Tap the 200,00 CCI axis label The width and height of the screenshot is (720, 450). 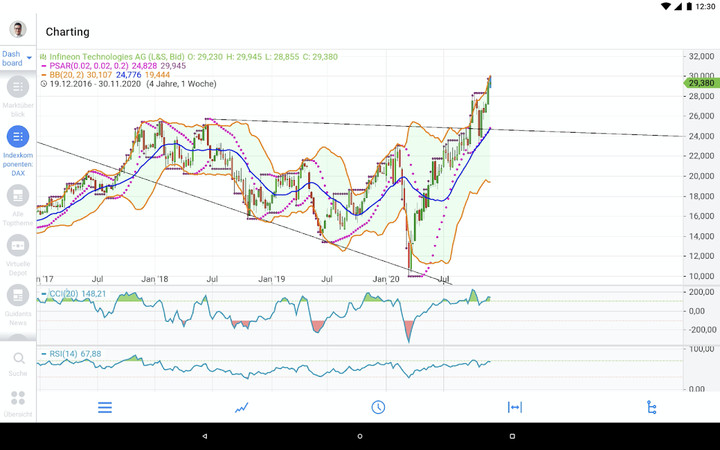(x=702, y=292)
